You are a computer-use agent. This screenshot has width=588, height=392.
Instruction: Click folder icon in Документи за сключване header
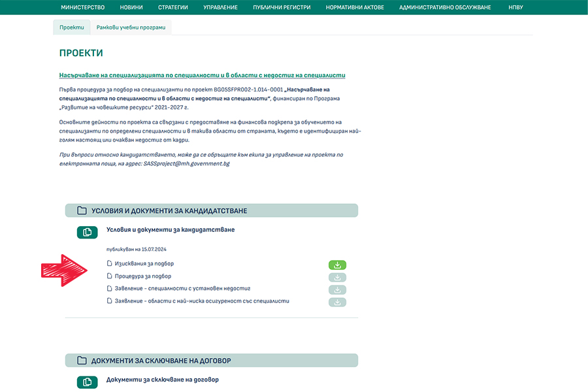pyautogui.click(x=82, y=361)
